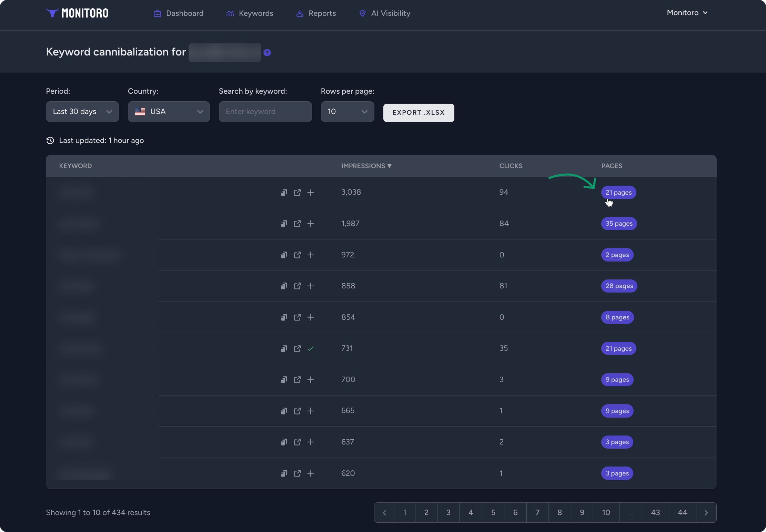Copy the keyword with 3,038 impressions
The width and height of the screenshot is (766, 532).
[283, 193]
